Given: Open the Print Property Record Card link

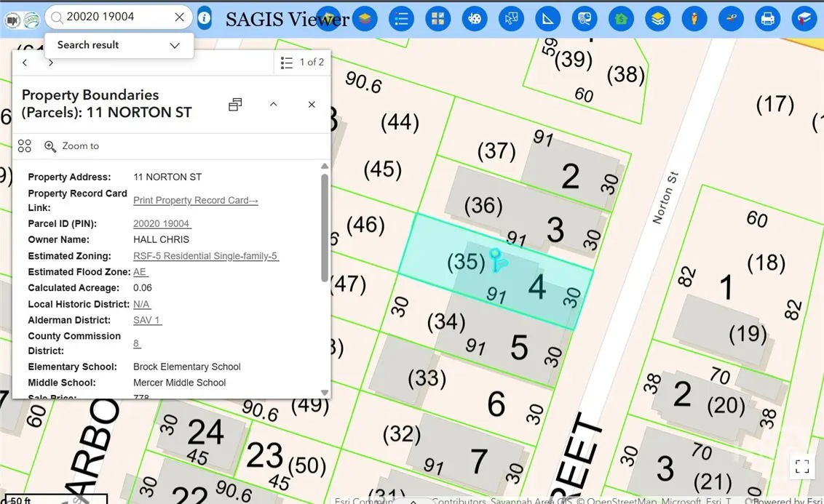Looking at the screenshot, I should point(194,200).
